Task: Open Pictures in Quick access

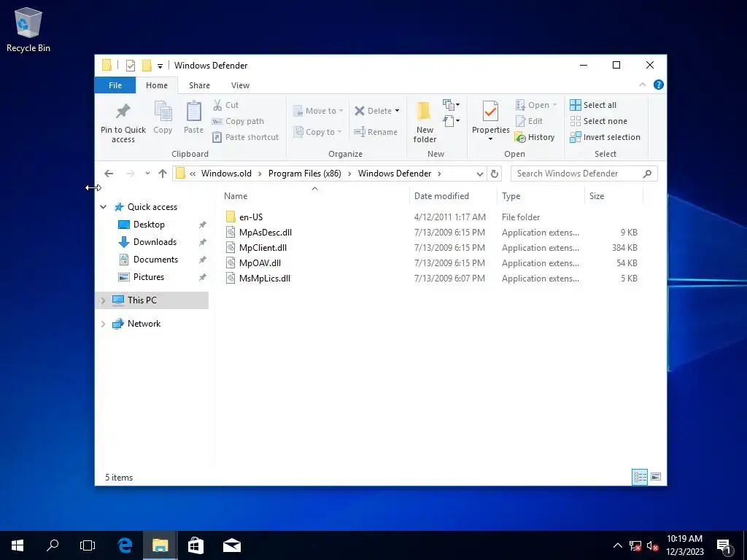Action: [x=148, y=276]
